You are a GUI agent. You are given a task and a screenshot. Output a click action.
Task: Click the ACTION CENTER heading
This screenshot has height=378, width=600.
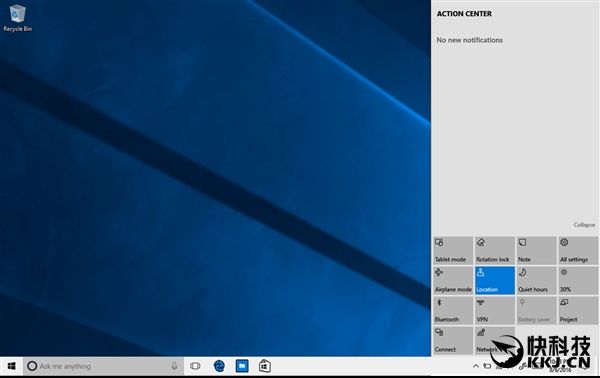click(464, 14)
